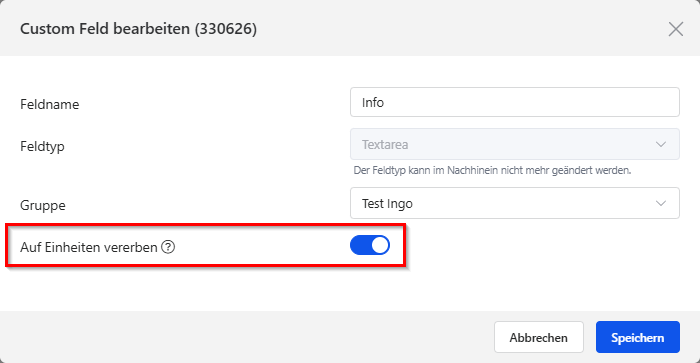
Task: Click the word Info inside Feldname field
Action: pos(373,102)
